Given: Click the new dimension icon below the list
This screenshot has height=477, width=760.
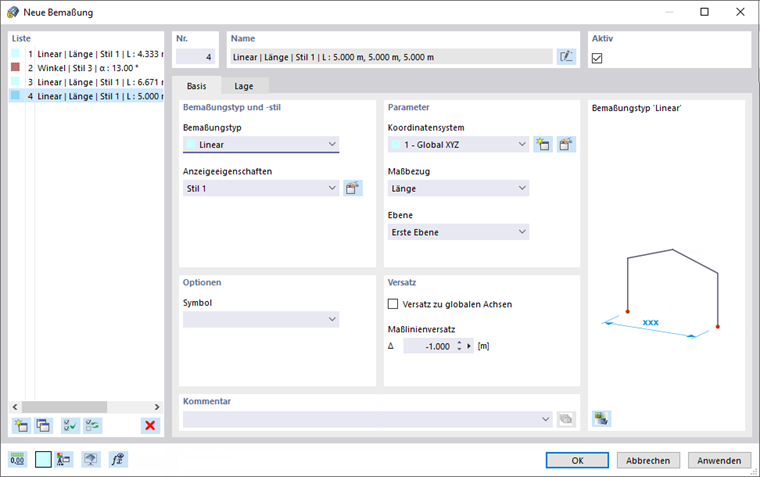Looking at the screenshot, I should 20,425.
